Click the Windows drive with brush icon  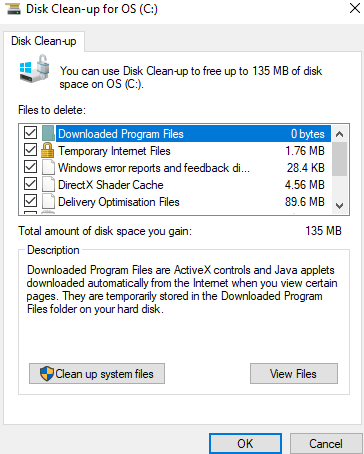click(34, 69)
